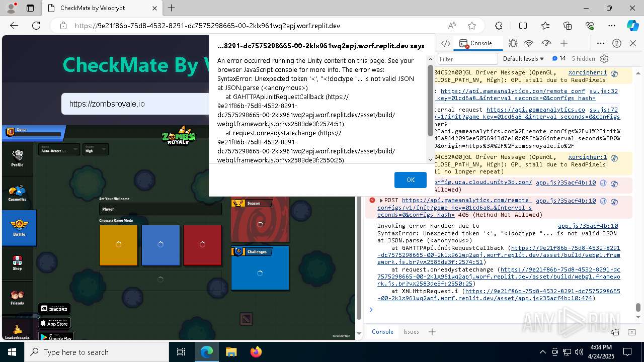Select the Battle tab in game sidebar
Screen dimensions: 644x362
click(19, 228)
